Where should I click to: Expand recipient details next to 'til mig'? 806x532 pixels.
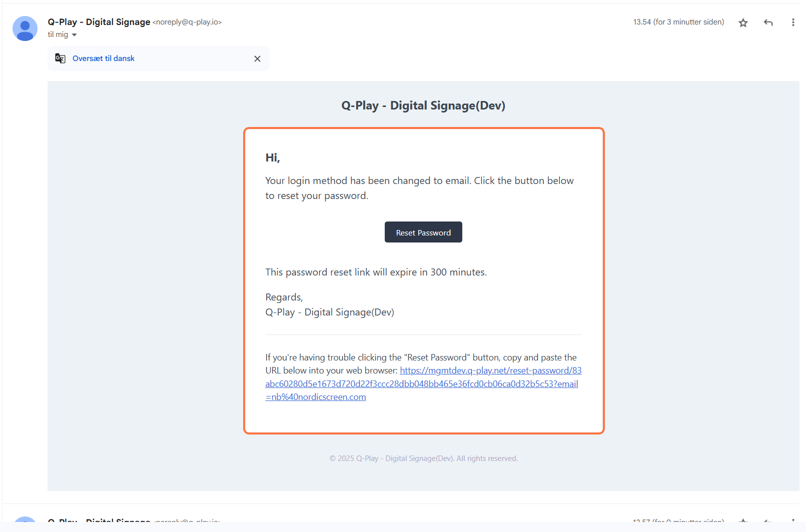point(75,35)
